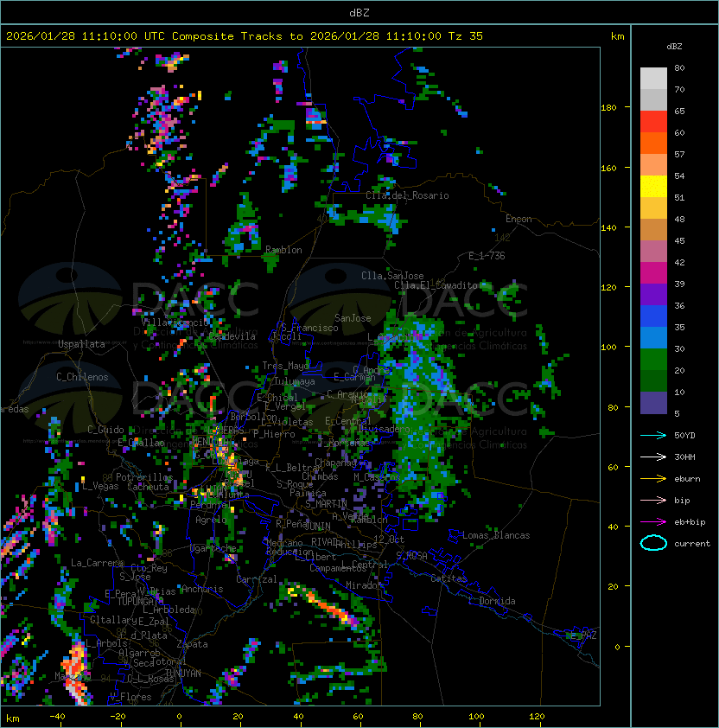The image size is (719, 728).
Task: Click the white 30HM arrow legend icon
Action: (653, 457)
